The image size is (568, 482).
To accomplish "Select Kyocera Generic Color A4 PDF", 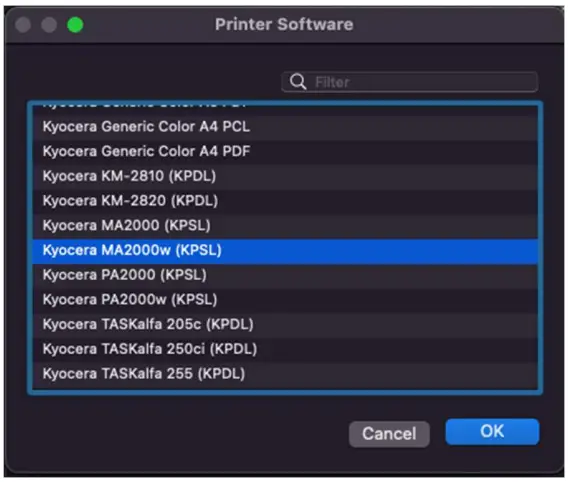I will click(x=285, y=151).
